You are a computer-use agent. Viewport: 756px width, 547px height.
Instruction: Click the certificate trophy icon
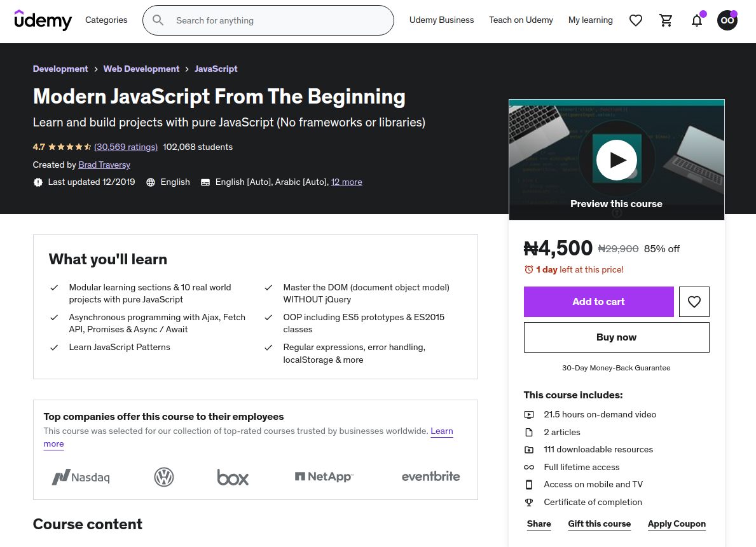pyautogui.click(x=529, y=502)
